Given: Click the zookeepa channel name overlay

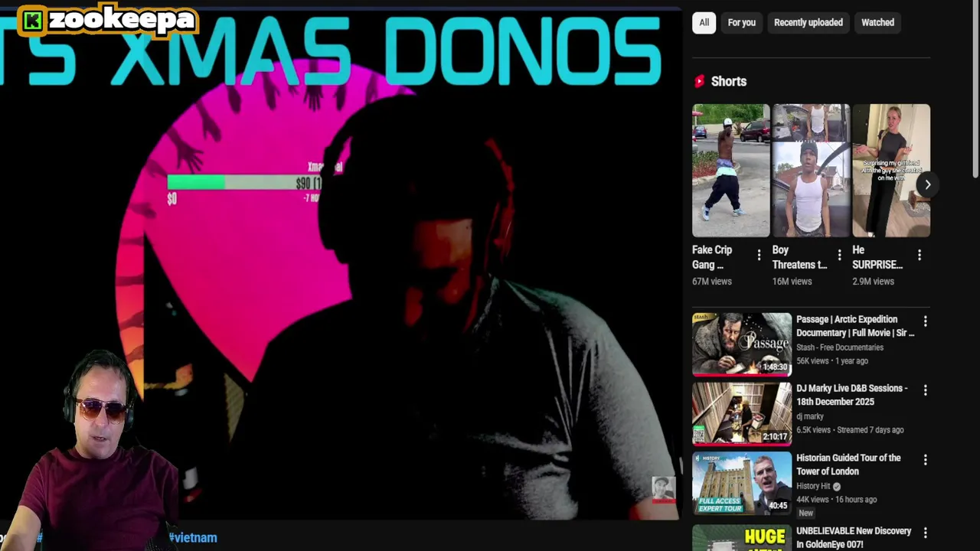Looking at the screenshot, I should [x=122, y=20].
